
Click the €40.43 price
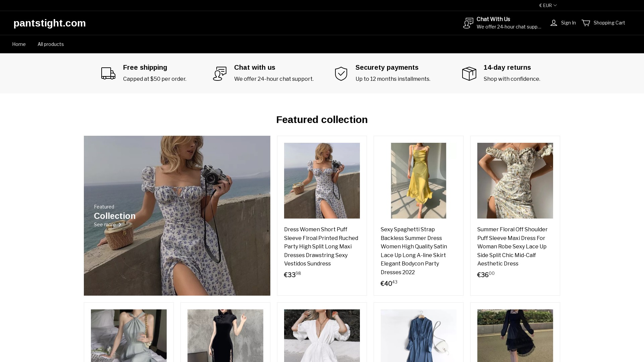389,283
